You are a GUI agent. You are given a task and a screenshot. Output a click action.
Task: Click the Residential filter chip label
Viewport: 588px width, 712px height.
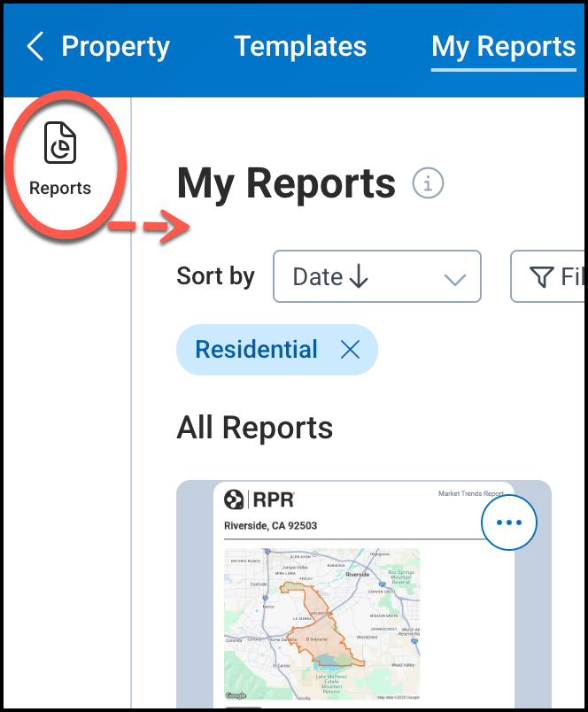click(x=256, y=350)
